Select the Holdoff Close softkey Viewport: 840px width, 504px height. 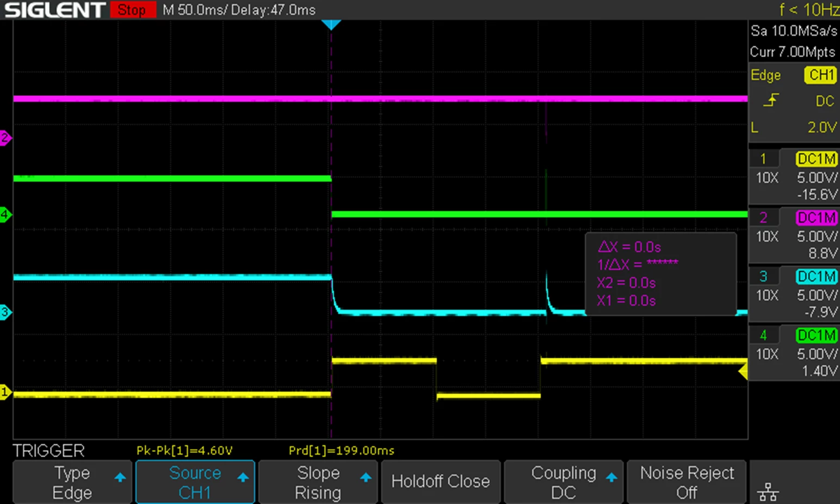441,482
